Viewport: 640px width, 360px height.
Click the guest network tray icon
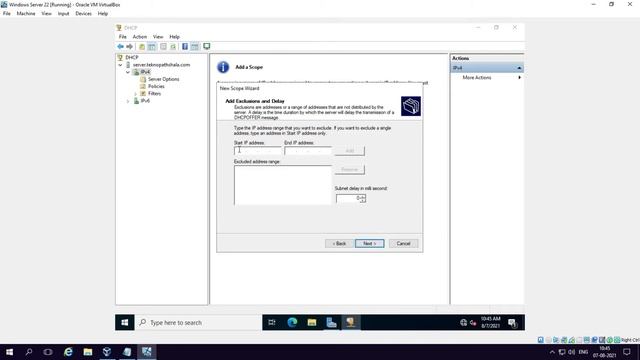tap(463, 323)
